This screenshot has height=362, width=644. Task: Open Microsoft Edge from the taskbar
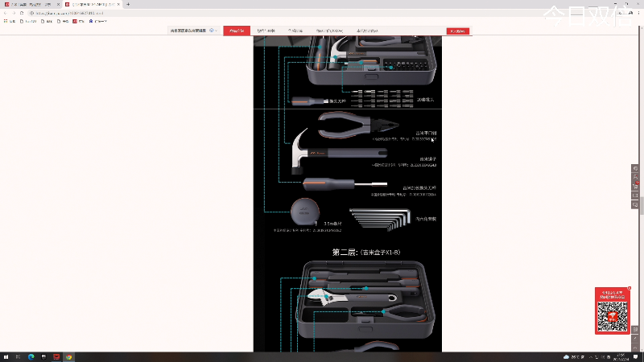(31, 356)
